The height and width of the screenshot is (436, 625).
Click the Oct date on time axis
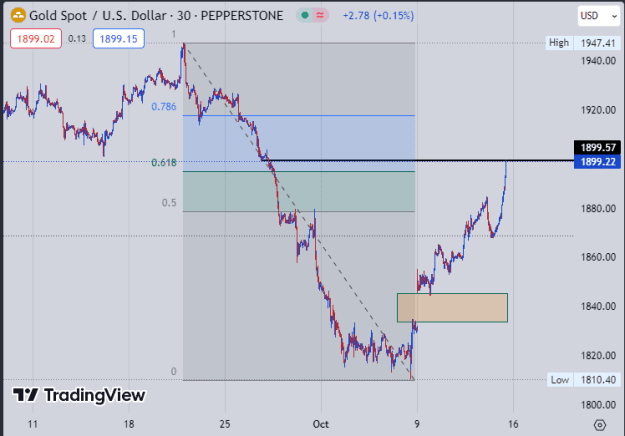[x=321, y=424]
